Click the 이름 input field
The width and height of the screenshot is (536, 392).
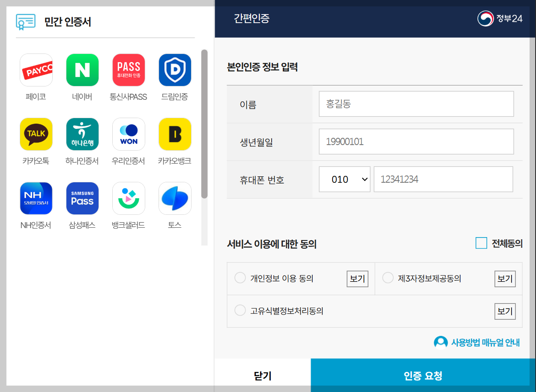click(416, 104)
